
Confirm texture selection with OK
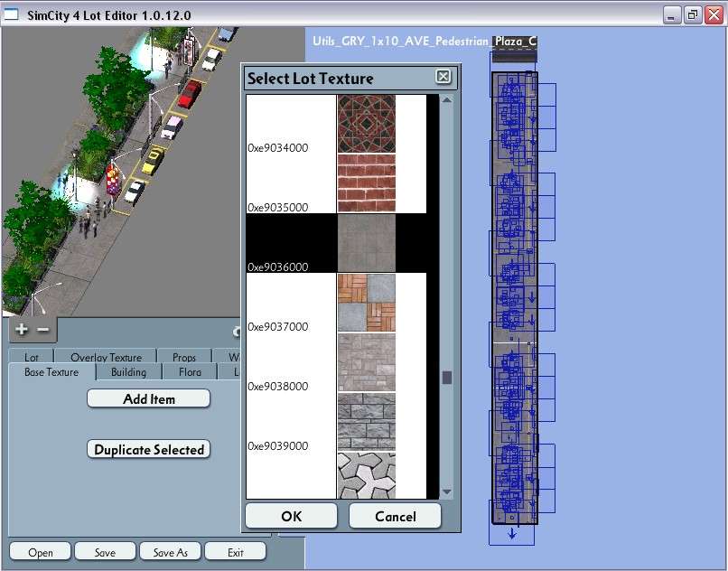(291, 516)
